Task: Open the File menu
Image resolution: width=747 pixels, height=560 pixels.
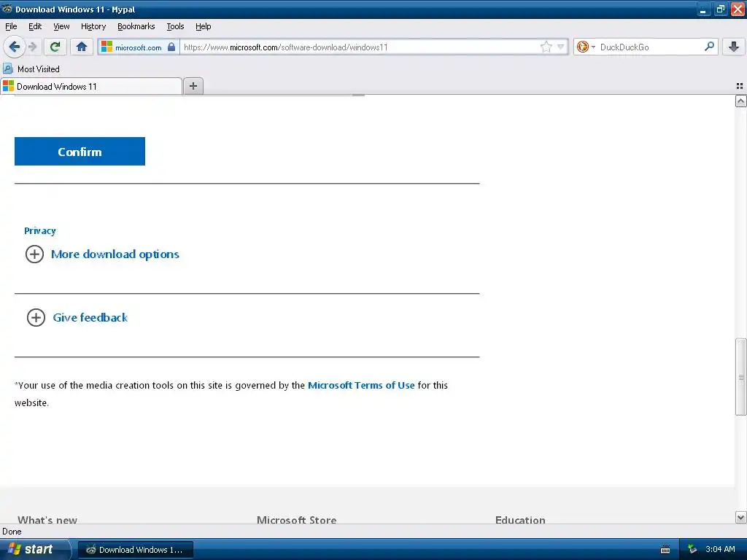Action: (11, 26)
